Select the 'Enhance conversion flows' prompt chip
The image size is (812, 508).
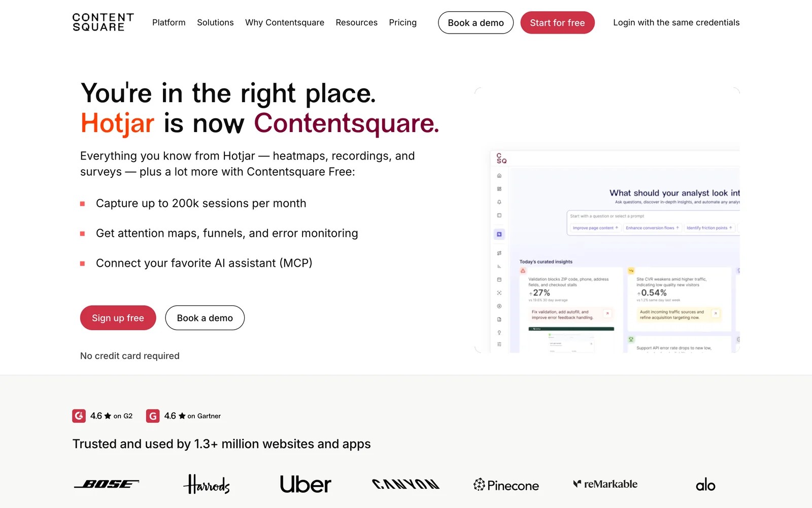(x=652, y=228)
